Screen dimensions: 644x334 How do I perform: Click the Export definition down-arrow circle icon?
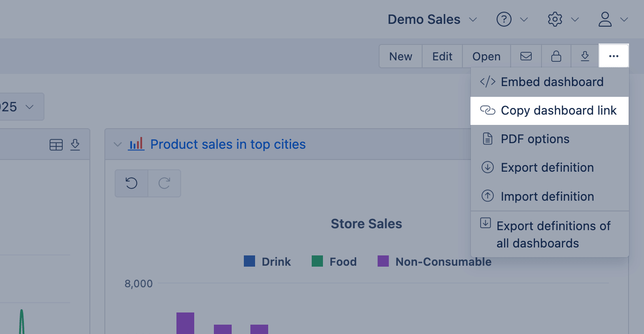click(x=488, y=167)
